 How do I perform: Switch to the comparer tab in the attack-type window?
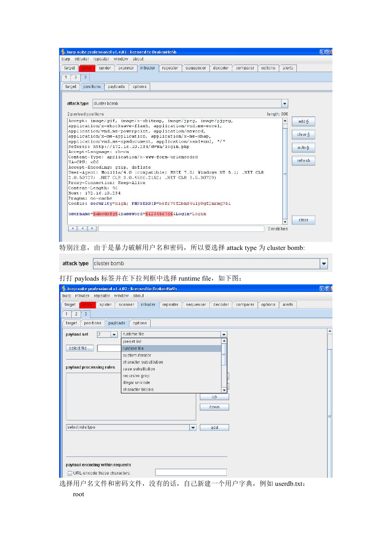click(245, 68)
